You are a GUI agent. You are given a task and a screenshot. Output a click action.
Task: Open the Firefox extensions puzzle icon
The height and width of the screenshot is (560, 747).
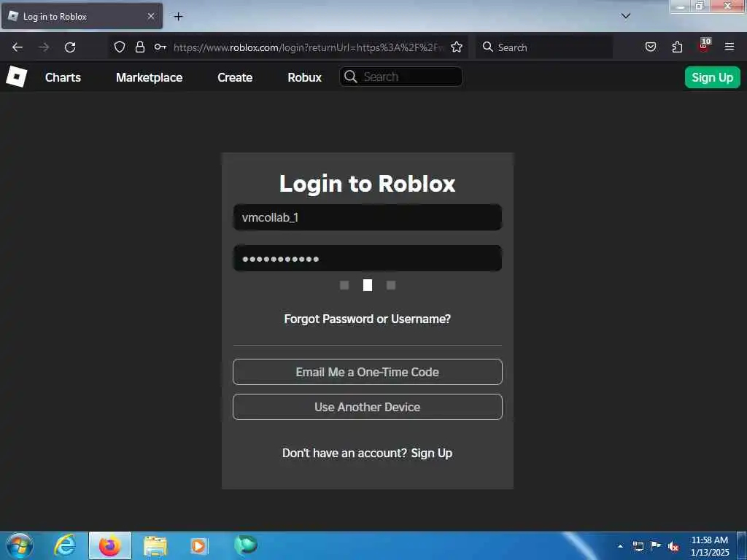(677, 47)
